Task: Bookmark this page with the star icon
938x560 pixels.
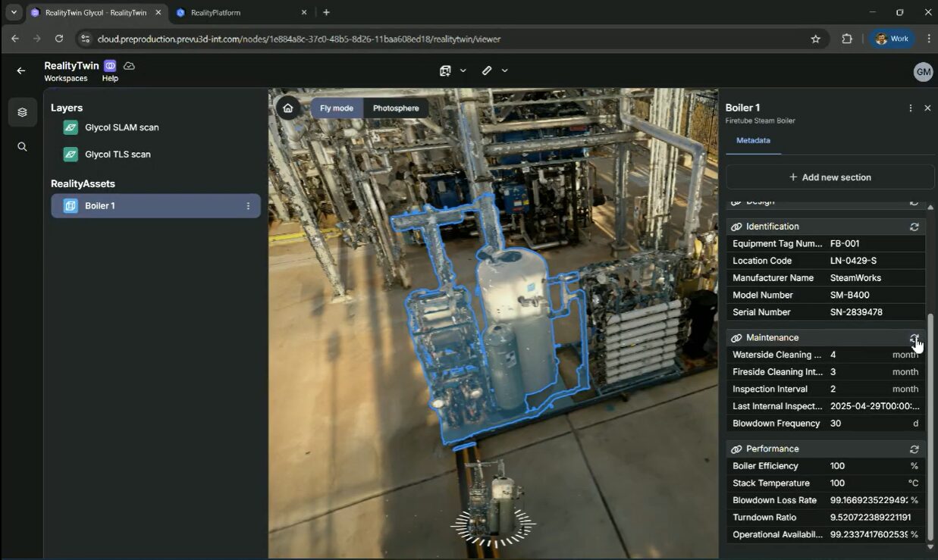Action: [816, 39]
